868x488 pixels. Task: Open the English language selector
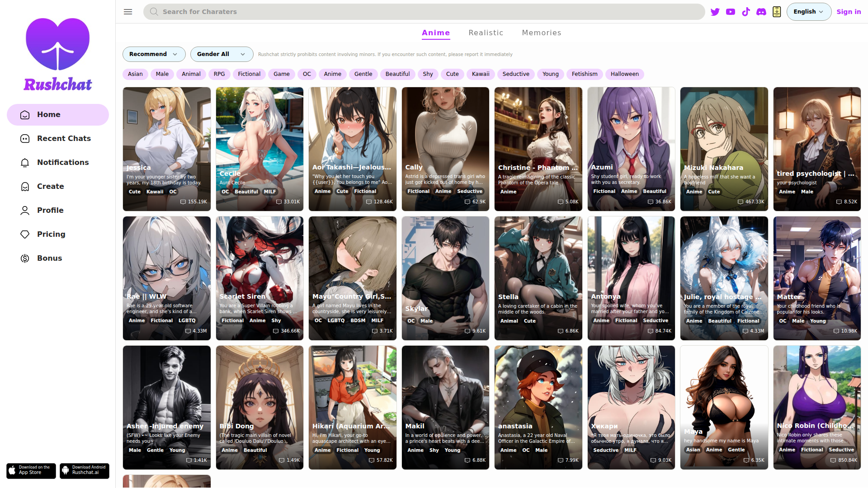click(x=808, y=12)
